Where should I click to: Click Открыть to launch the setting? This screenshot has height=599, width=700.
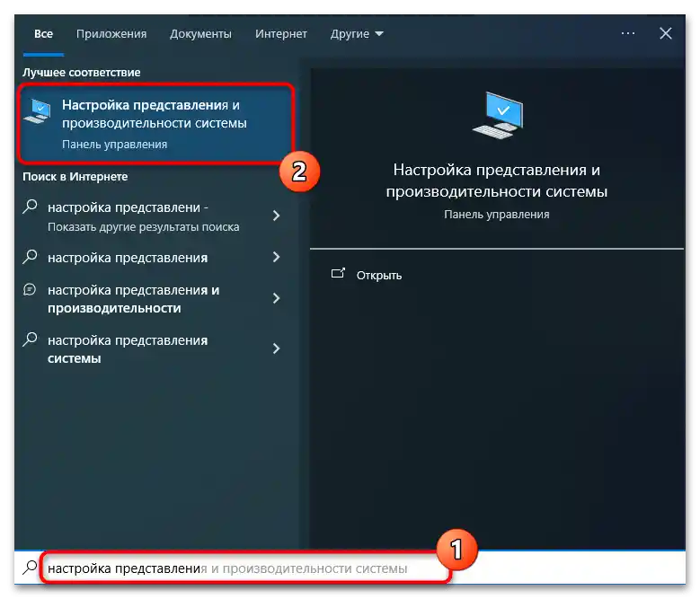pyautogui.click(x=378, y=276)
